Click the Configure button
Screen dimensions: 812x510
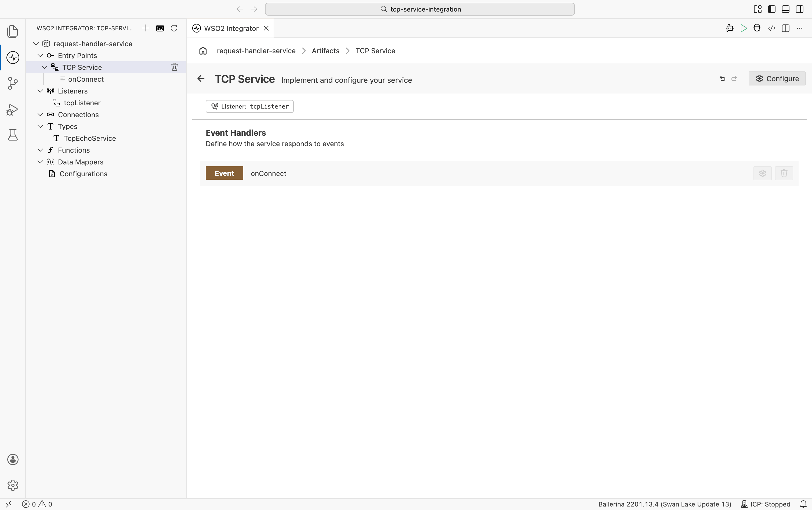(777, 78)
